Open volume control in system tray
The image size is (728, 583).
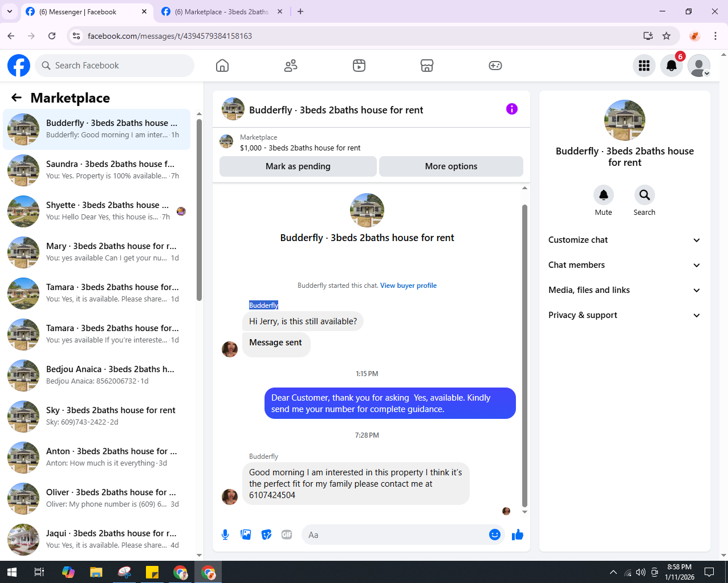[x=641, y=572]
